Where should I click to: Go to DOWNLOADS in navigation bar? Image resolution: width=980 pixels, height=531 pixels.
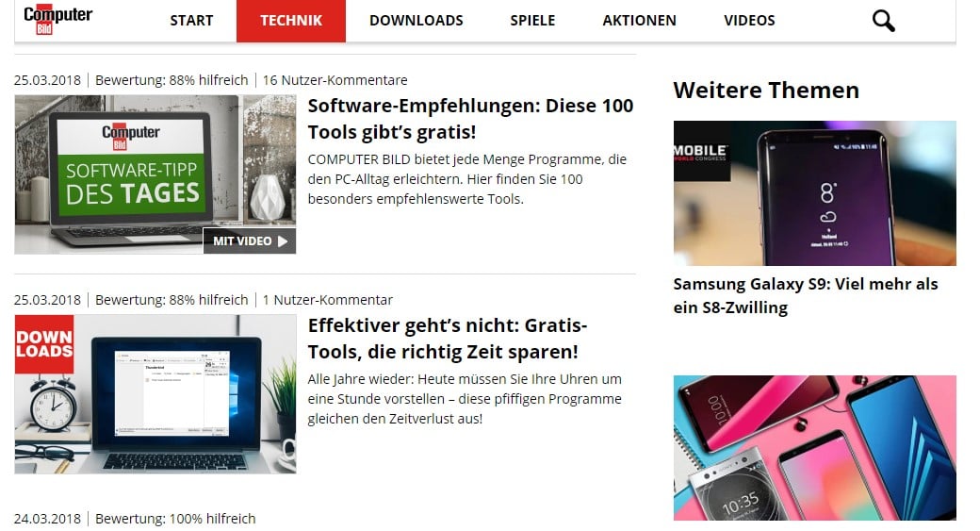point(416,21)
